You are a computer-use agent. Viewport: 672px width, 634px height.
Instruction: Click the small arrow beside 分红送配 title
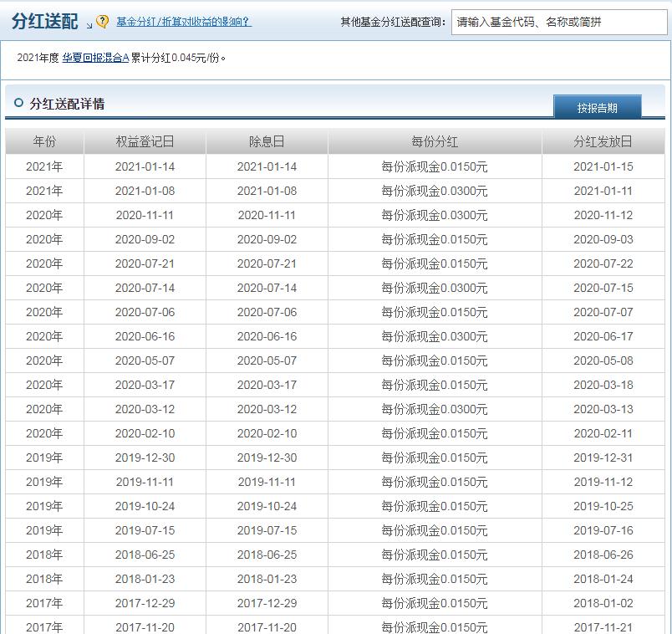(89, 26)
